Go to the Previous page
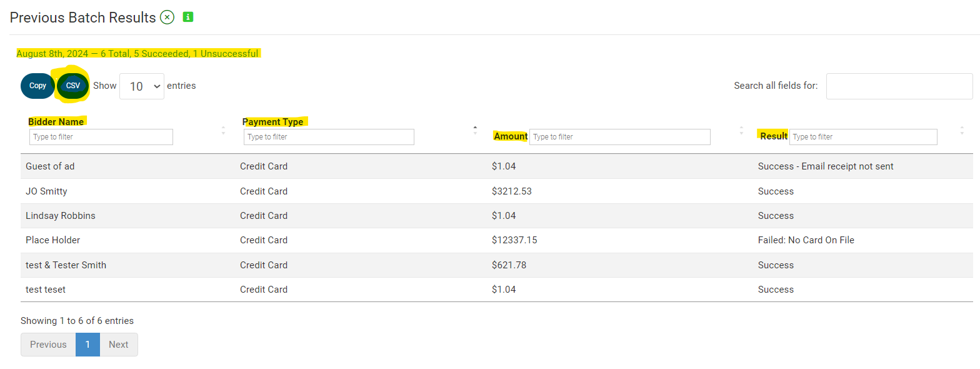Image resolution: width=980 pixels, height=369 pixels. click(48, 345)
